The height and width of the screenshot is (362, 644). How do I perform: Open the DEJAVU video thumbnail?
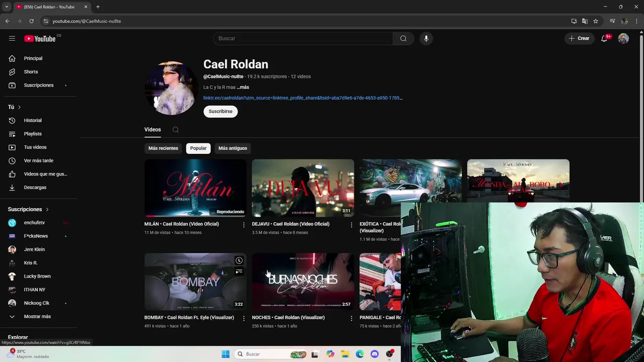[x=303, y=188]
